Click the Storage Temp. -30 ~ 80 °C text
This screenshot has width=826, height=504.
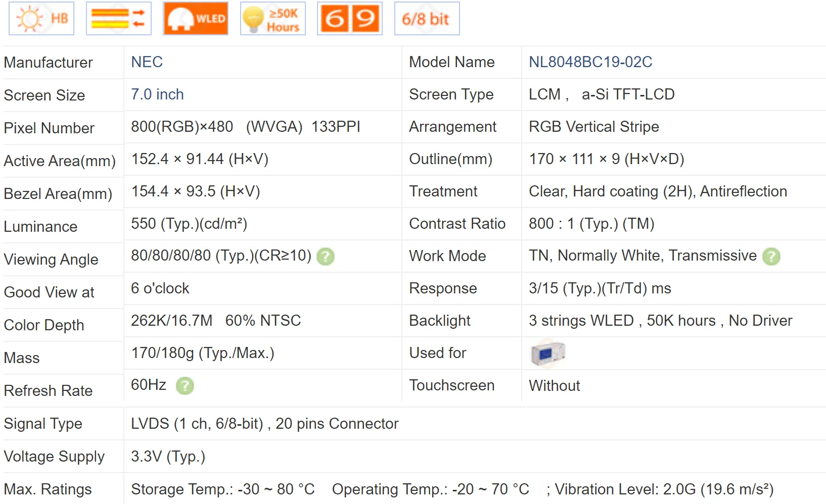point(223,489)
